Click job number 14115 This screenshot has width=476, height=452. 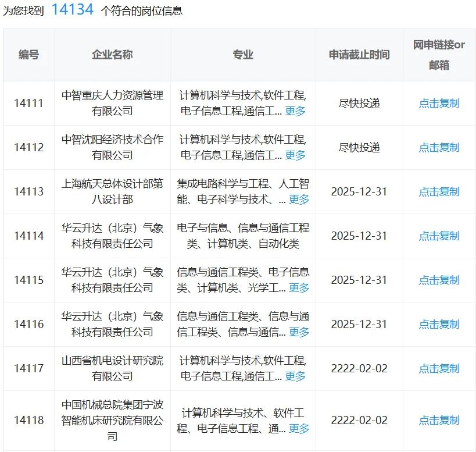(x=29, y=280)
